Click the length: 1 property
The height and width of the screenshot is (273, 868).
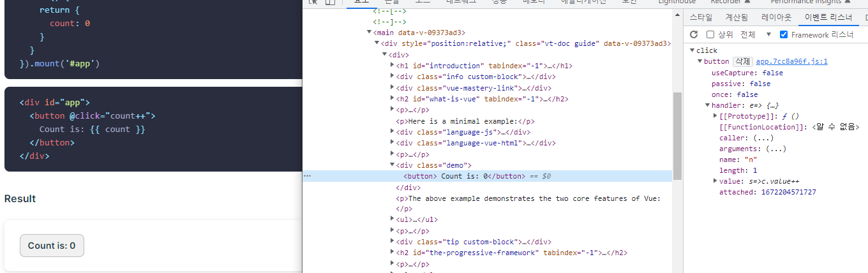click(x=738, y=170)
